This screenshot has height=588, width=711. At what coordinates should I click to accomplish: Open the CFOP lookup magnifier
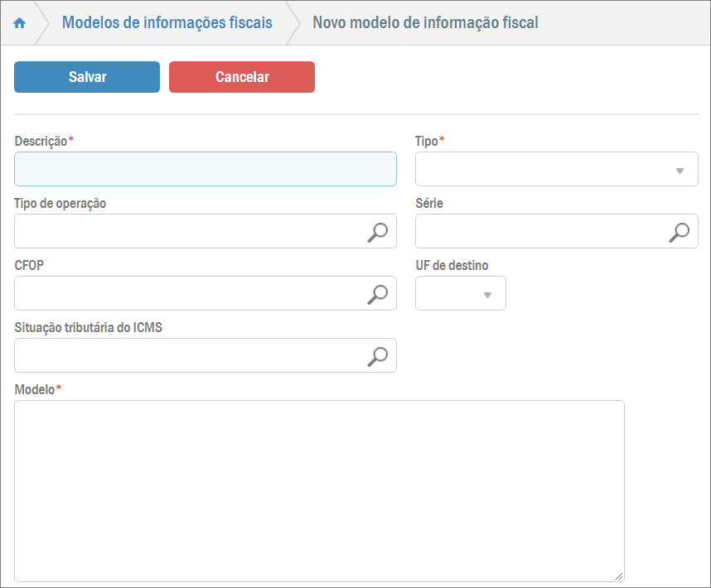377,293
